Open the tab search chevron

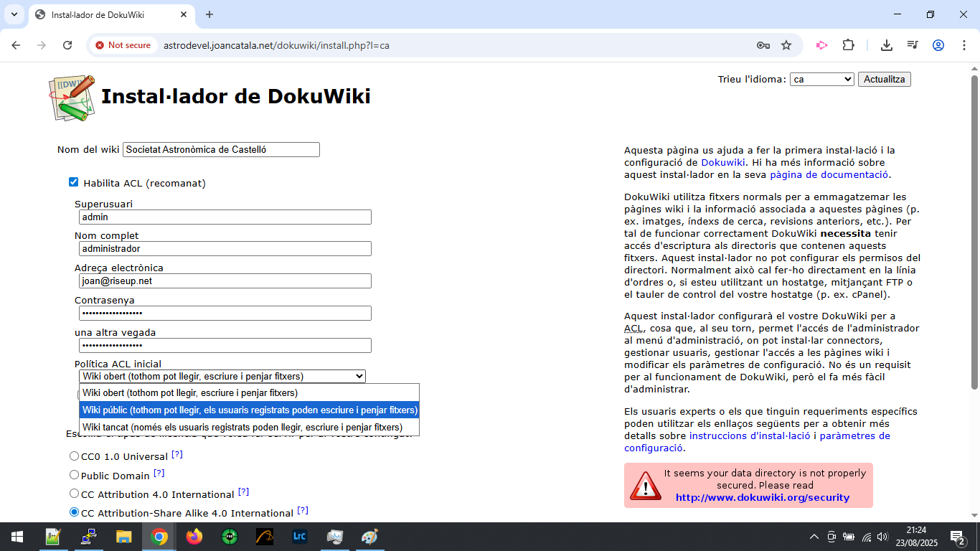pos(14,14)
